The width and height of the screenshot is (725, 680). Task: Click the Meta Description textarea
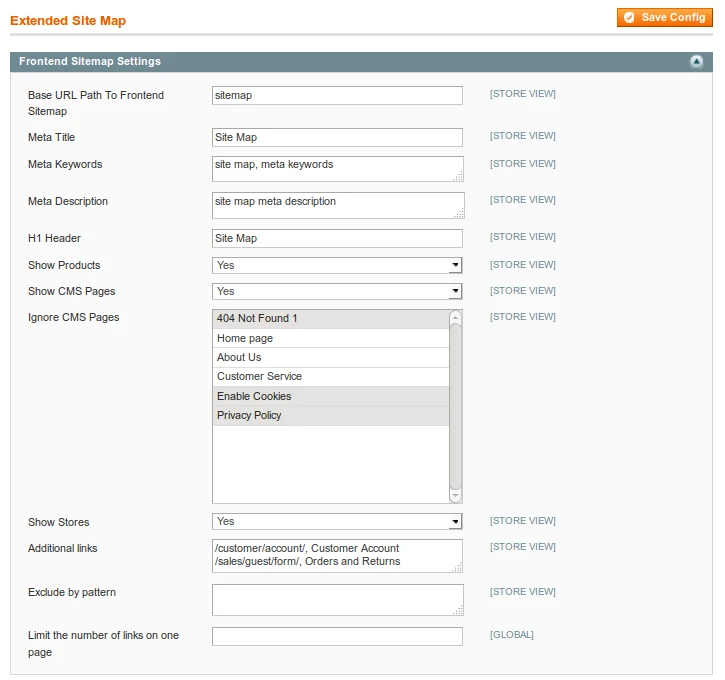coord(337,205)
